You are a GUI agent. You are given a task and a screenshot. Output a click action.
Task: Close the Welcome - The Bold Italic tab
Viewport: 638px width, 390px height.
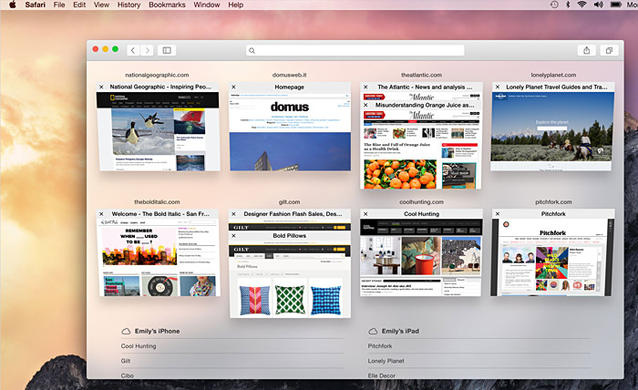(101, 214)
